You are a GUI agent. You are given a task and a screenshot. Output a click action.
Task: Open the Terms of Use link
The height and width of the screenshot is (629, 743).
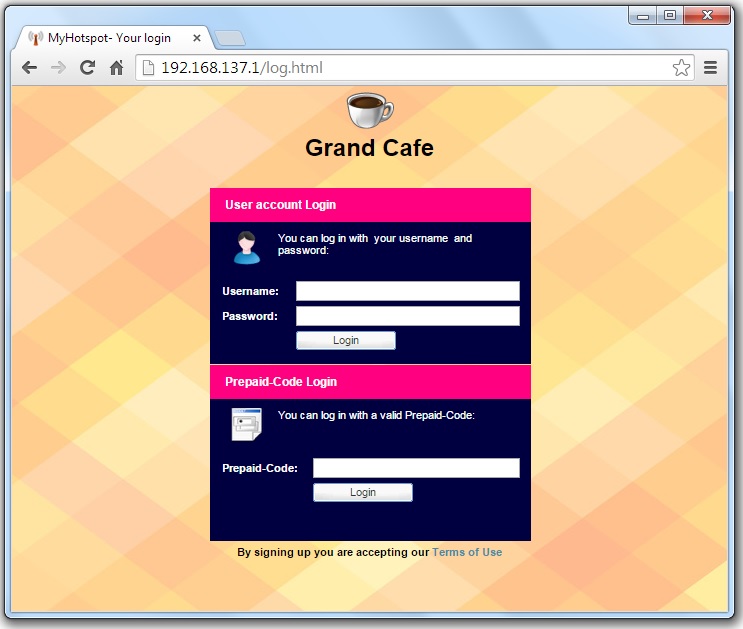pos(467,552)
